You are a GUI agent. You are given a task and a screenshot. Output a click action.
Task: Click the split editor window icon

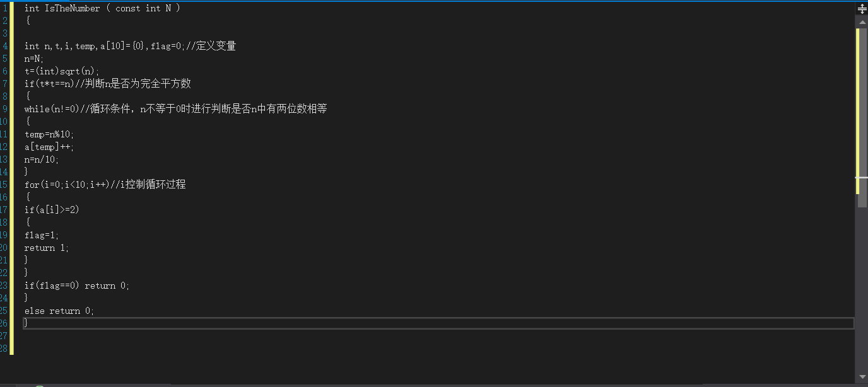pyautogui.click(x=862, y=9)
